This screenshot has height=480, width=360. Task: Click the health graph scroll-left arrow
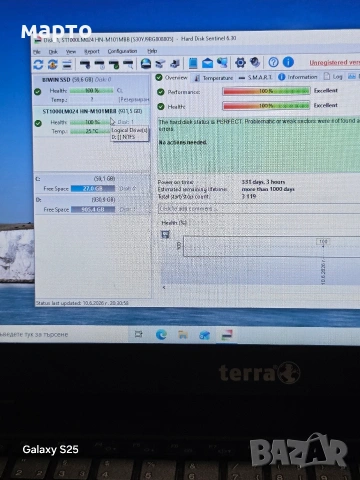point(164,287)
